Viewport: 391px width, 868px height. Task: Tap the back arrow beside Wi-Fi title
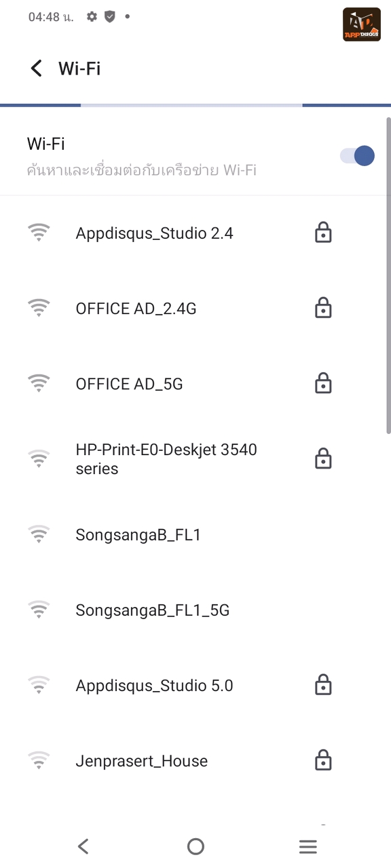coord(37,68)
